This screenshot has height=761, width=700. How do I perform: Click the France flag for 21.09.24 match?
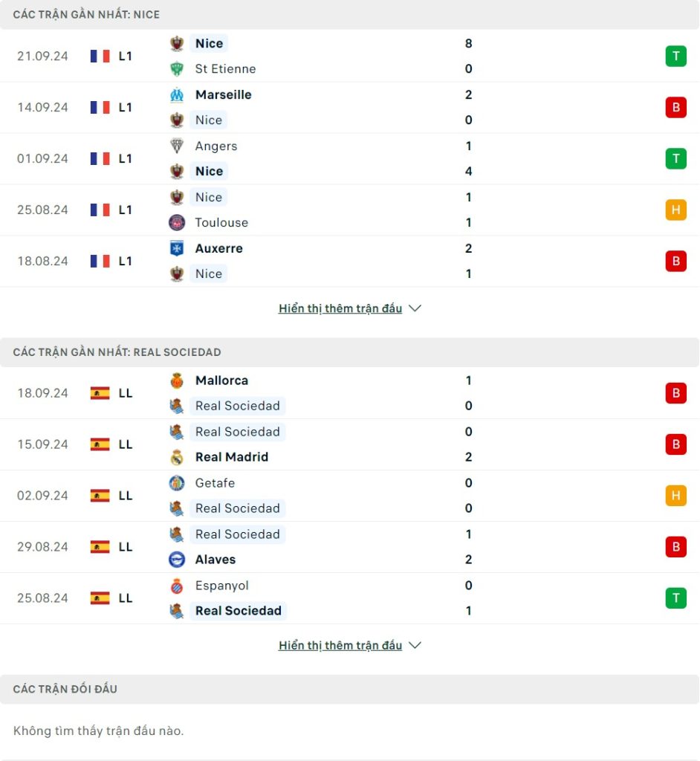point(100,56)
